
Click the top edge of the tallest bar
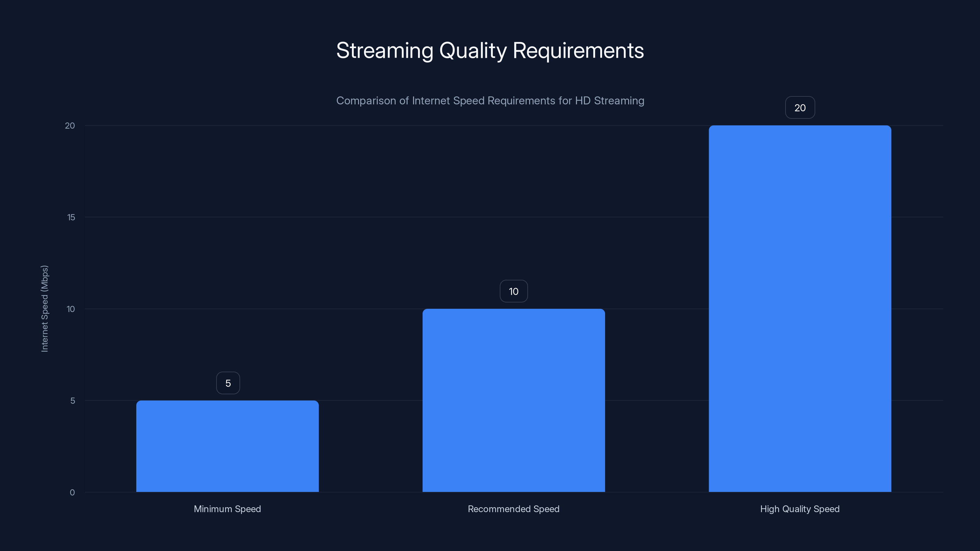800,126
